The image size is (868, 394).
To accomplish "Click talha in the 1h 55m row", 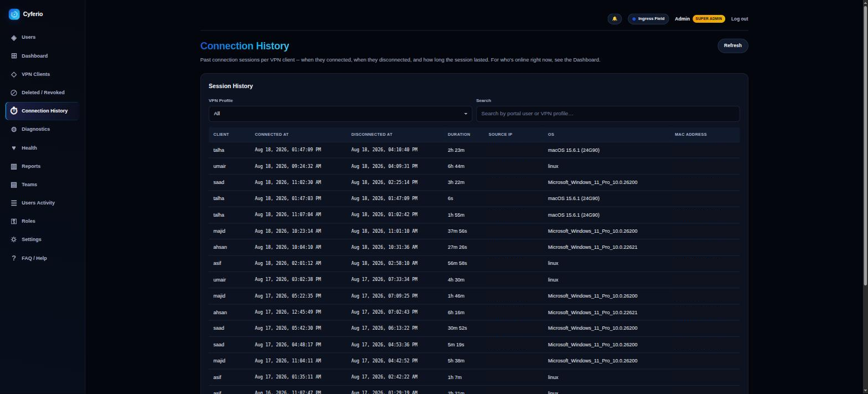I will (x=219, y=215).
